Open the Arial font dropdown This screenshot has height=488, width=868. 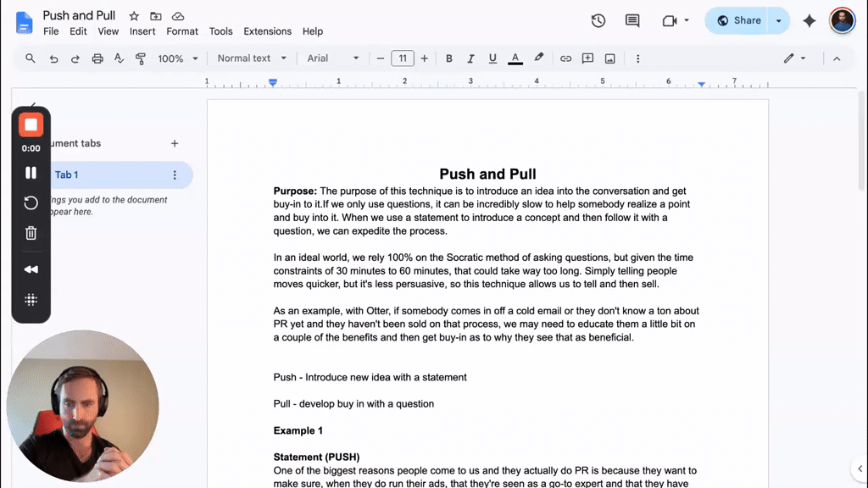point(332,58)
